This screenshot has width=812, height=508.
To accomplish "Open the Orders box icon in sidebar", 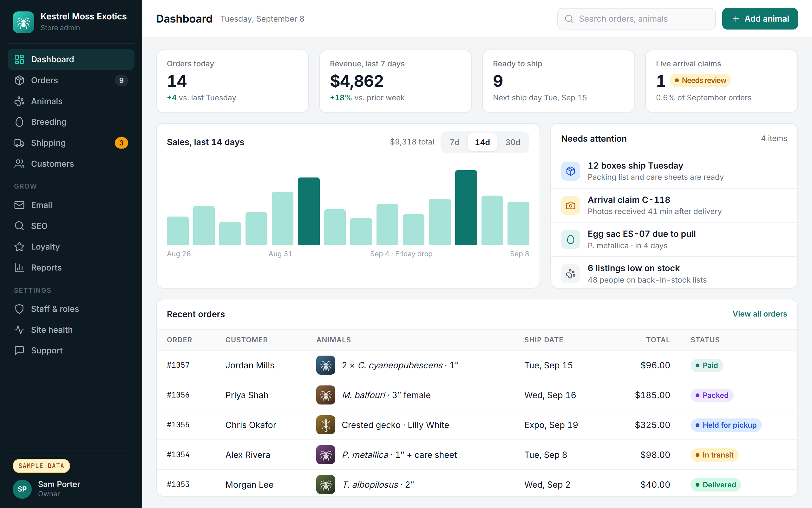I will pyautogui.click(x=19, y=80).
